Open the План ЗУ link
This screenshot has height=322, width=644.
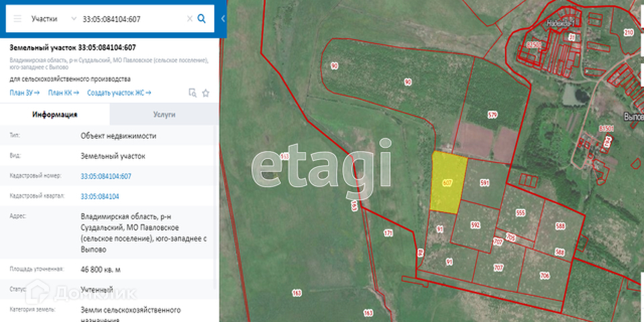click(x=25, y=93)
